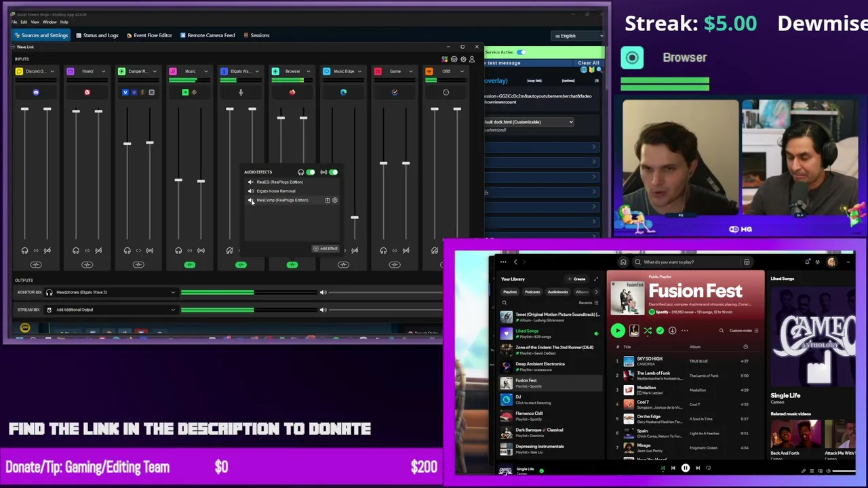Adjust Danger R channel left volume fader
The height and width of the screenshot is (488, 868).
[x=127, y=143]
